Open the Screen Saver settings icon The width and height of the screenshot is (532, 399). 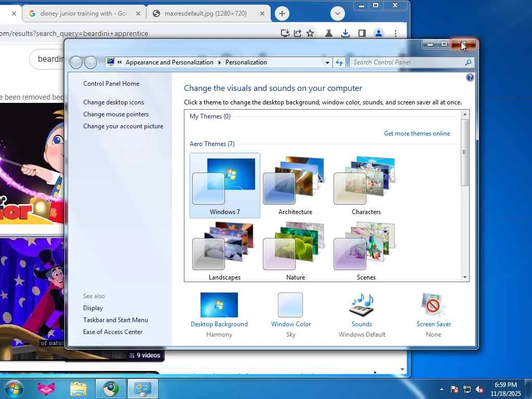tap(433, 304)
